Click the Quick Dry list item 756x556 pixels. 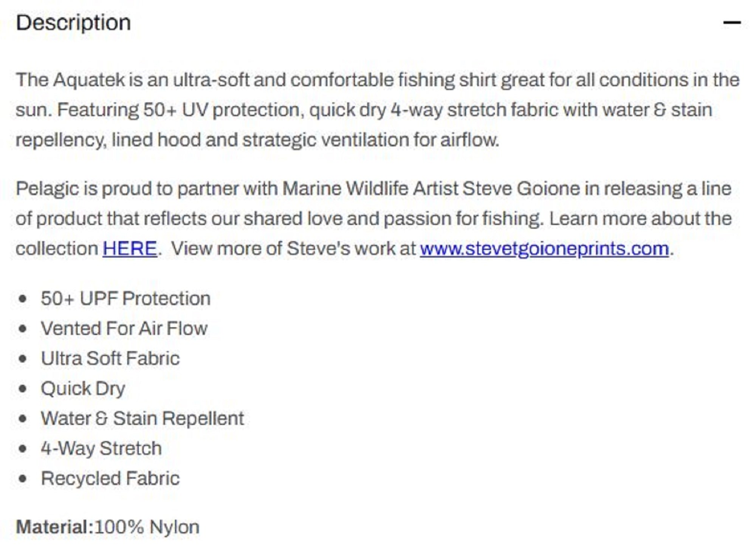83,389
